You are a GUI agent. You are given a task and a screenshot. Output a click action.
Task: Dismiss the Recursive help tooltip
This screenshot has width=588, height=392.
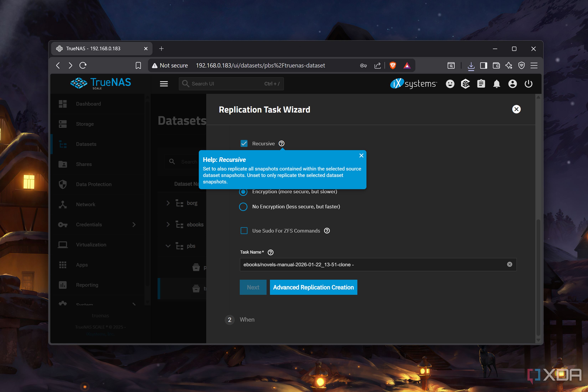pos(361,156)
